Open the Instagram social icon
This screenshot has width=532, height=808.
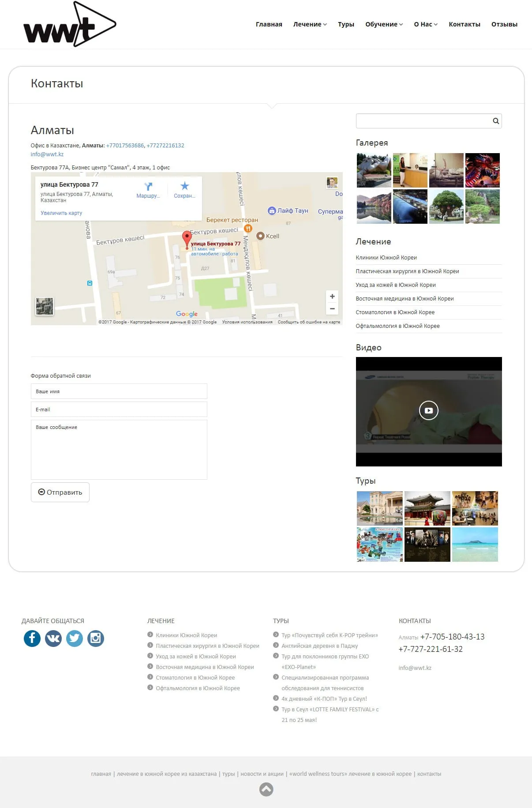tap(96, 638)
